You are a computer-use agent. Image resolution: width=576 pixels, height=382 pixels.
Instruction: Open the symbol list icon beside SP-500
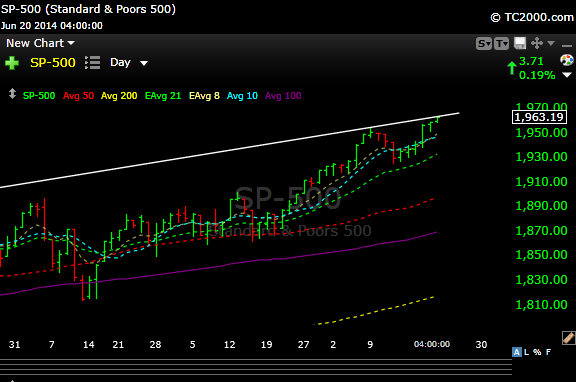pyautogui.click(x=92, y=63)
